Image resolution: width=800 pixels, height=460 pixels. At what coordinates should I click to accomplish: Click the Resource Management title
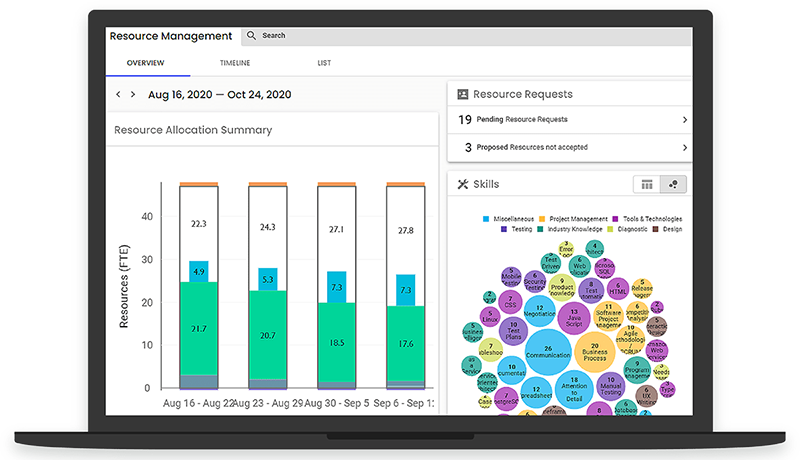(x=171, y=36)
